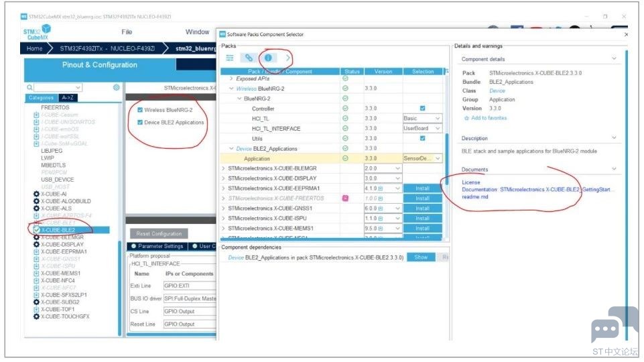Screen dimensions: 644x362
Task: Open the HCI_TL_INTERFACE UserBoard dropdown
Action: coord(422,128)
